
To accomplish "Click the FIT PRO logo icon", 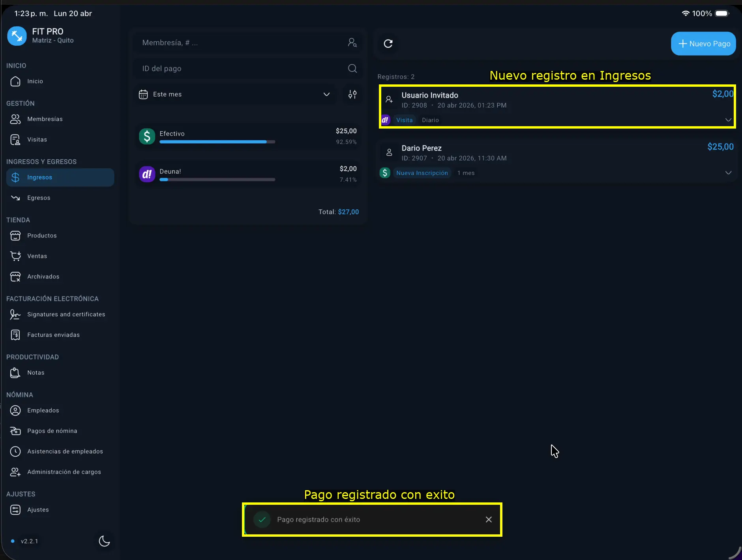I will click(17, 36).
